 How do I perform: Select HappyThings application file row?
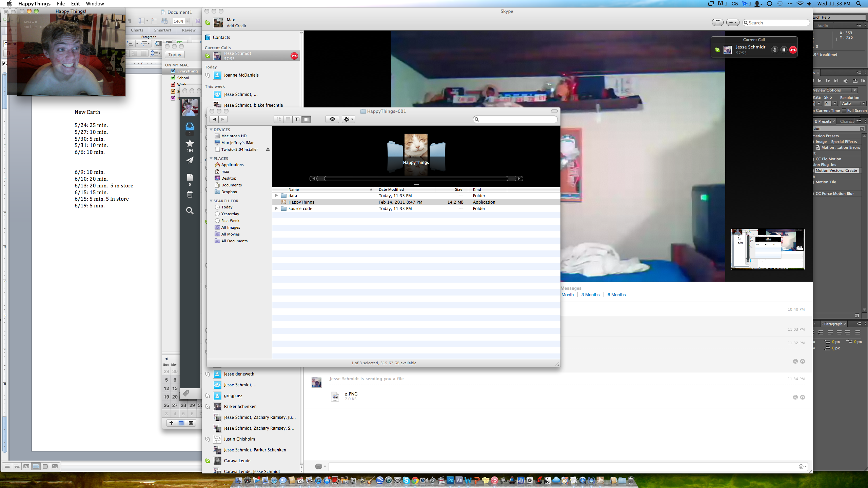pos(416,202)
